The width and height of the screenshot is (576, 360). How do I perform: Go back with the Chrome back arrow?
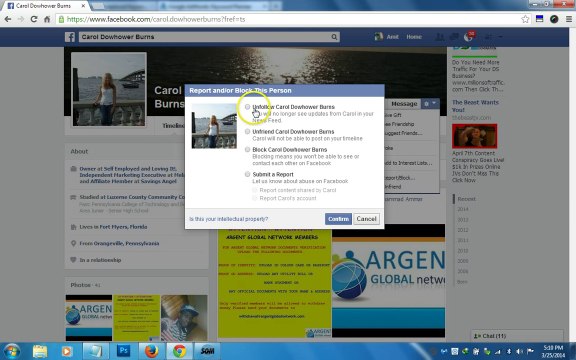(8, 19)
